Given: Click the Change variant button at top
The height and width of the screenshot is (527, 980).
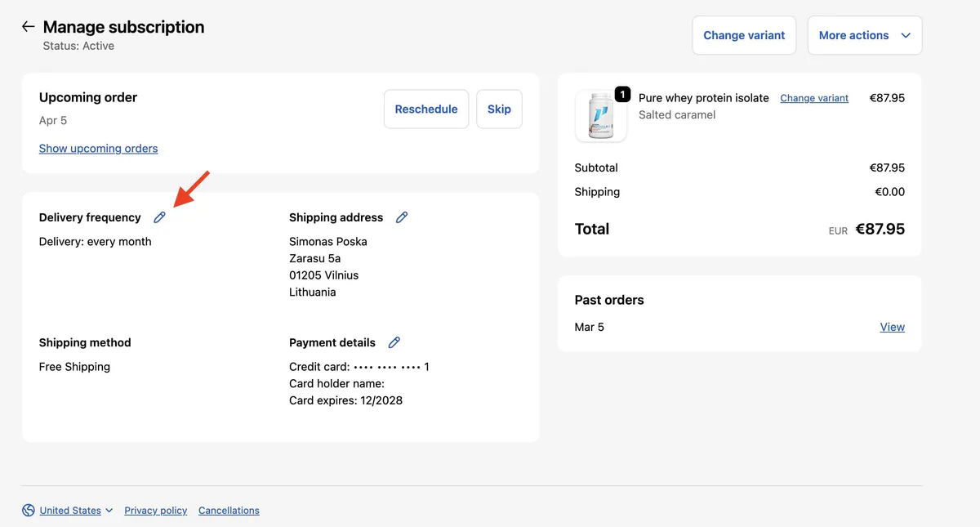Looking at the screenshot, I should [744, 35].
